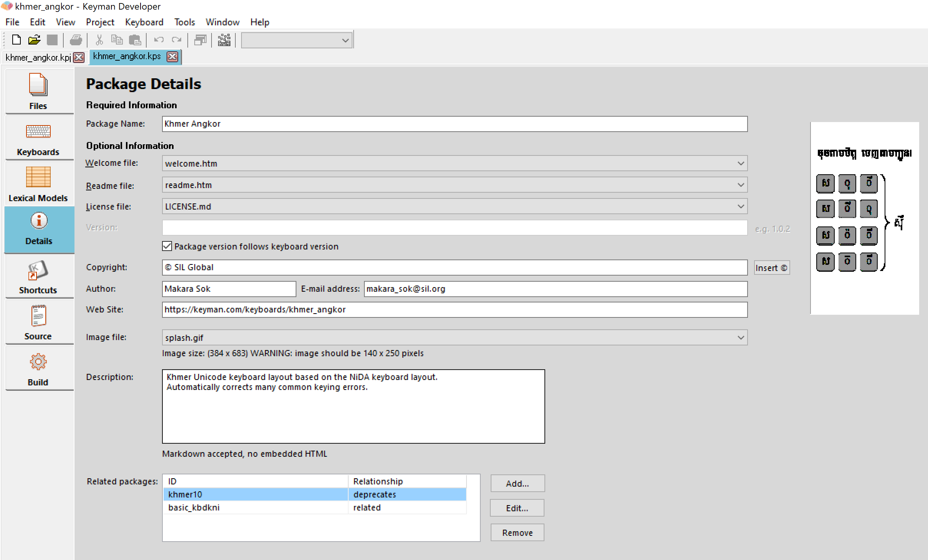928x560 pixels.
Task: Open the Source sidebar page
Action: [x=40, y=322]
